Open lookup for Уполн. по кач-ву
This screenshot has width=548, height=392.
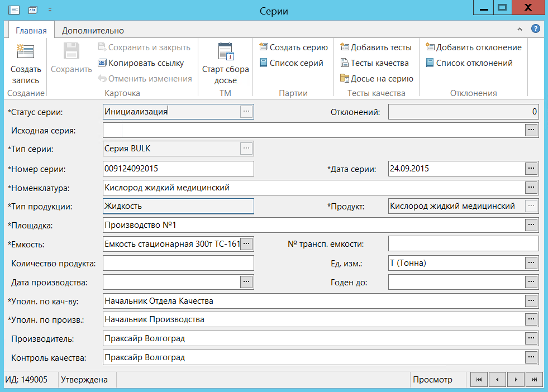[531, 300]
